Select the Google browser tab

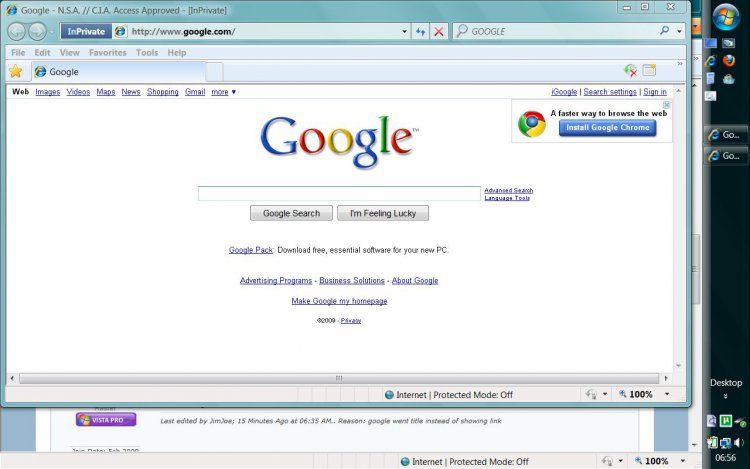(x=119, y=72)
